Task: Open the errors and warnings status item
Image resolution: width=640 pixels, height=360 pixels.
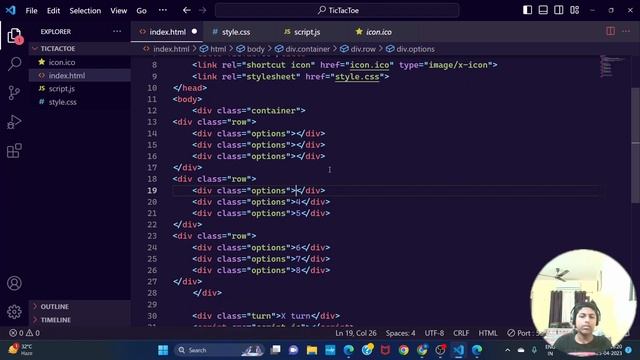Action: (x=24, y=333)
